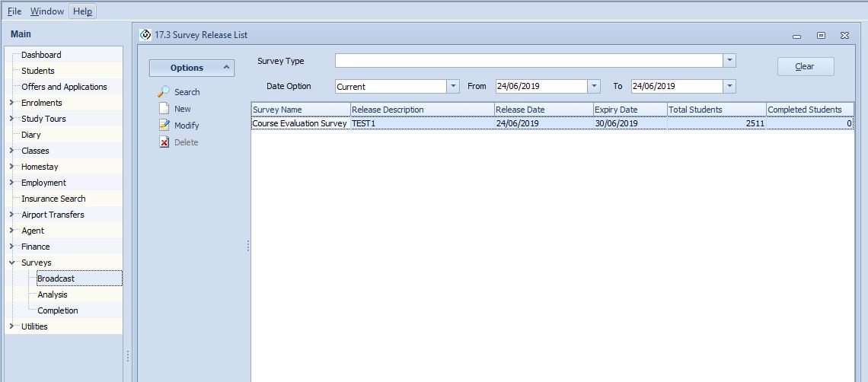Viewport: 868px width, 382px height.
Task: Collapse the Options panel chevron
Action: [226, 68]
